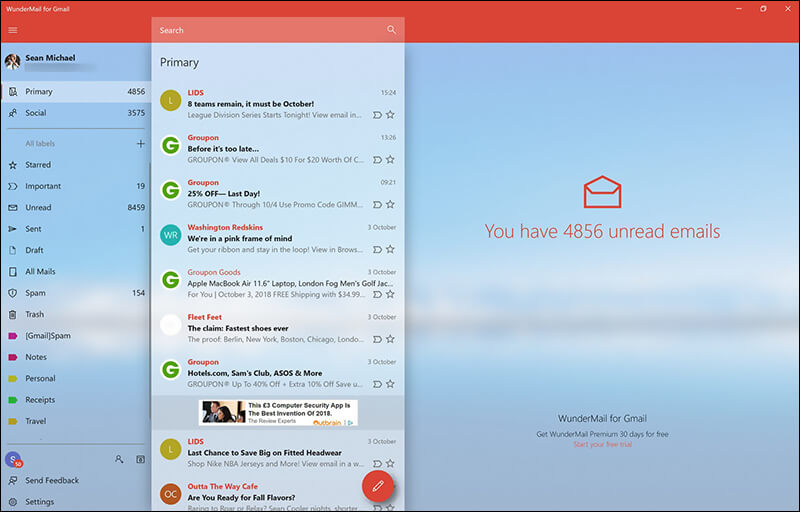This screenshot has width=800, height=512.
Task: Open email 'Last Chance to Save Big on Fitted Headwear'
Action: click(278, 453)
